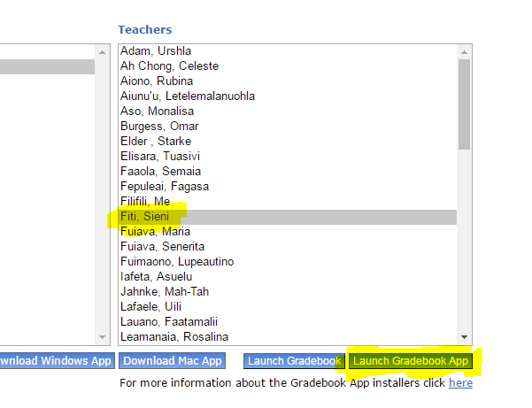This screenshot has height=408, width=532.
Task: Select teacher Lafaele, Uili
Action: (288, 306)
